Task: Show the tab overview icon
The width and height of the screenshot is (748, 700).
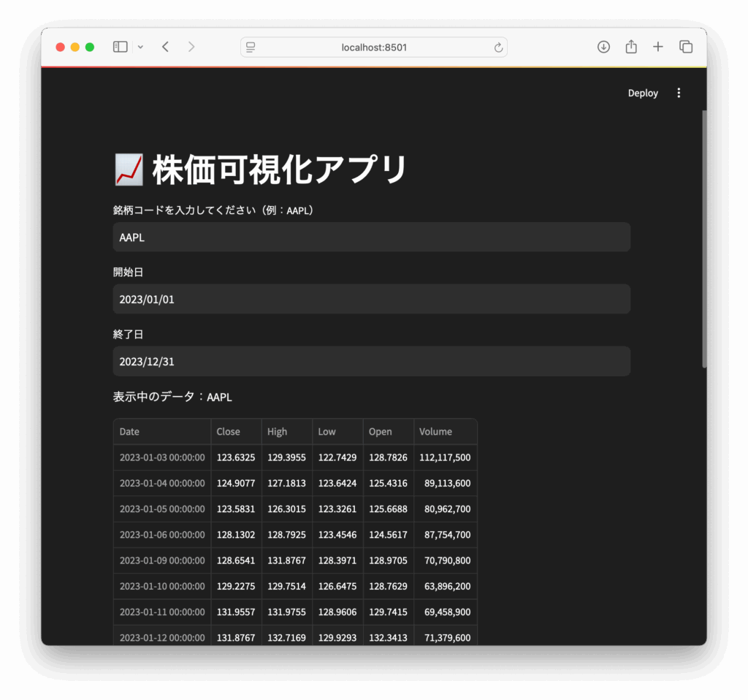Action: point(686,47)
